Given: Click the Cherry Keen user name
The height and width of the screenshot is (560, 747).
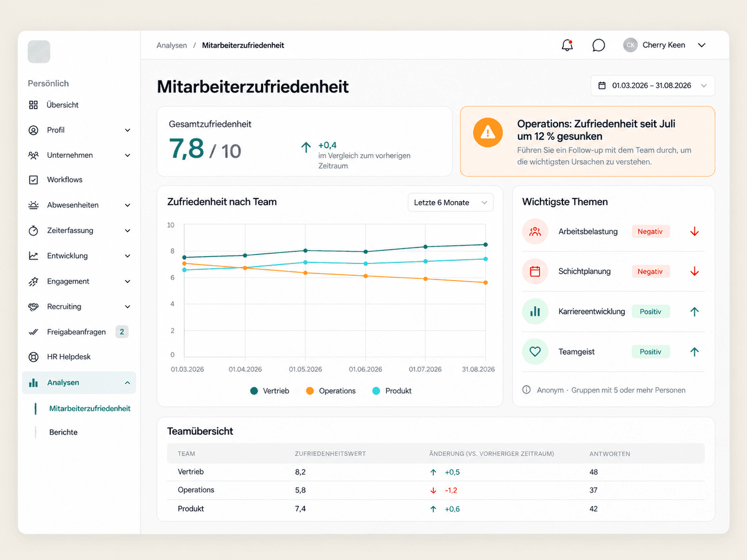Looking at the screenshot, I should click(x=664, y=45).
